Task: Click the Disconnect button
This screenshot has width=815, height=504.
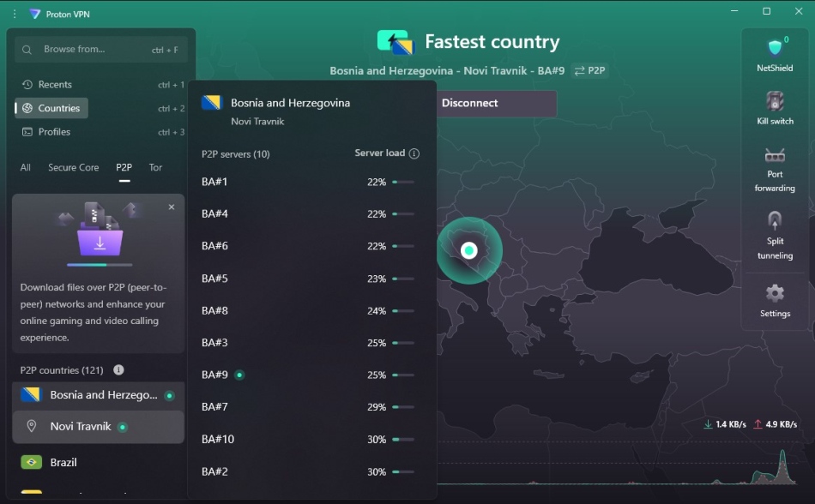Action: tap(496, 104)
